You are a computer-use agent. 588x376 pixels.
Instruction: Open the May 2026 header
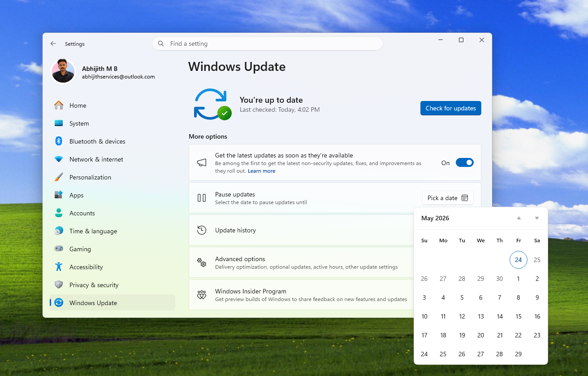435,218
